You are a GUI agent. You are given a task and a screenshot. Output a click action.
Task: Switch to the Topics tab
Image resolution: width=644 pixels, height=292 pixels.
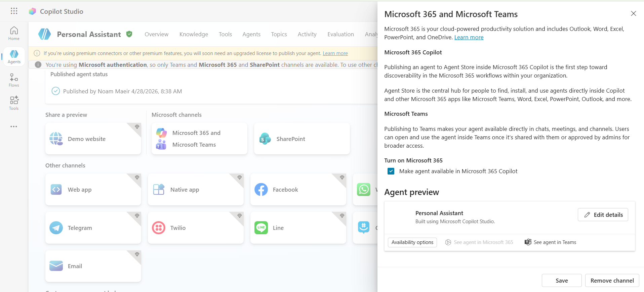click(x=279, y=34)
